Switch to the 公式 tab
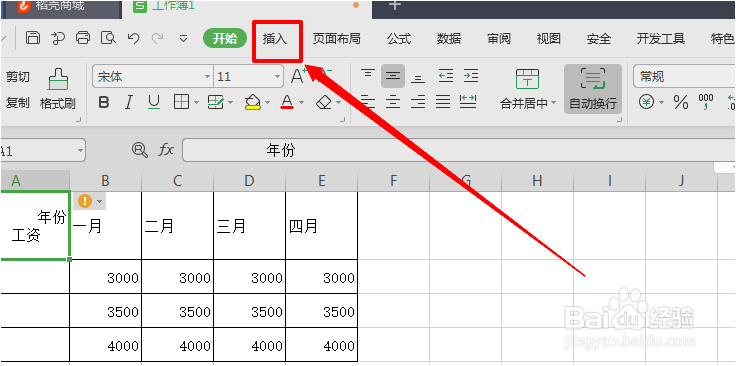Screen dimensions: 736x366 [399, 38]
